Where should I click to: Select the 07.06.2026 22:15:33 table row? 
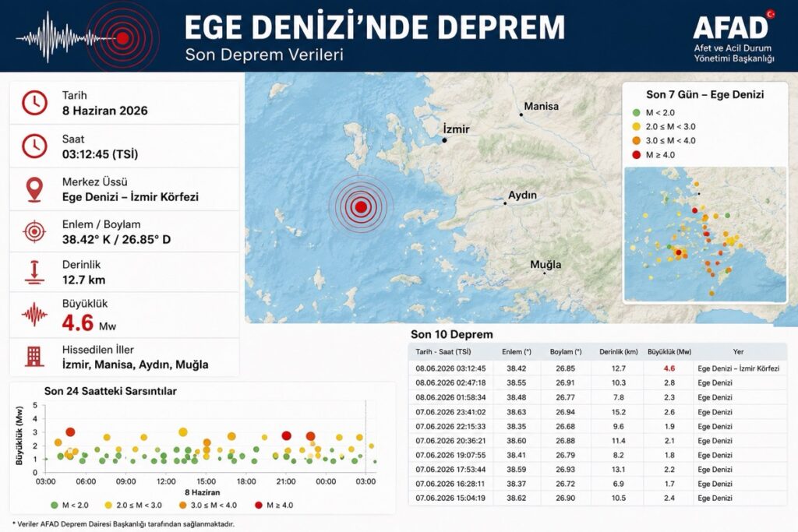(x=598, y=426)
